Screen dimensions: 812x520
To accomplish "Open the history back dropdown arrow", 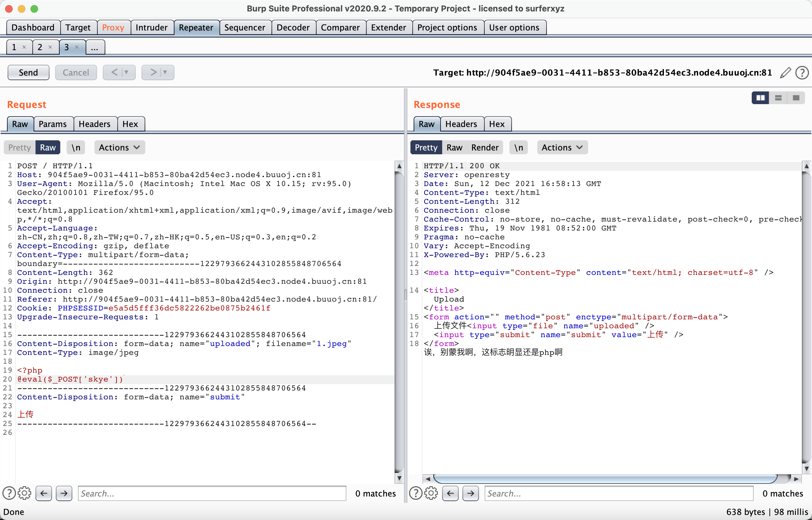I will coord(127,72).
